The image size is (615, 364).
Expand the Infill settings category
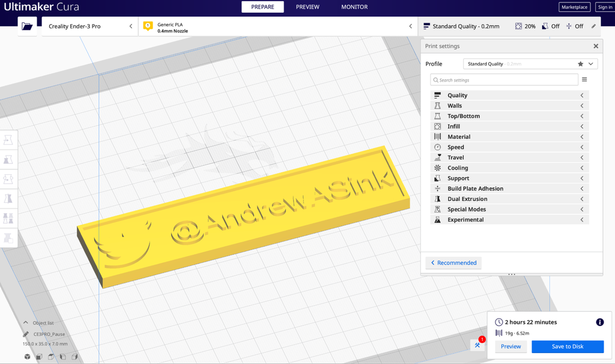[509, 126]
